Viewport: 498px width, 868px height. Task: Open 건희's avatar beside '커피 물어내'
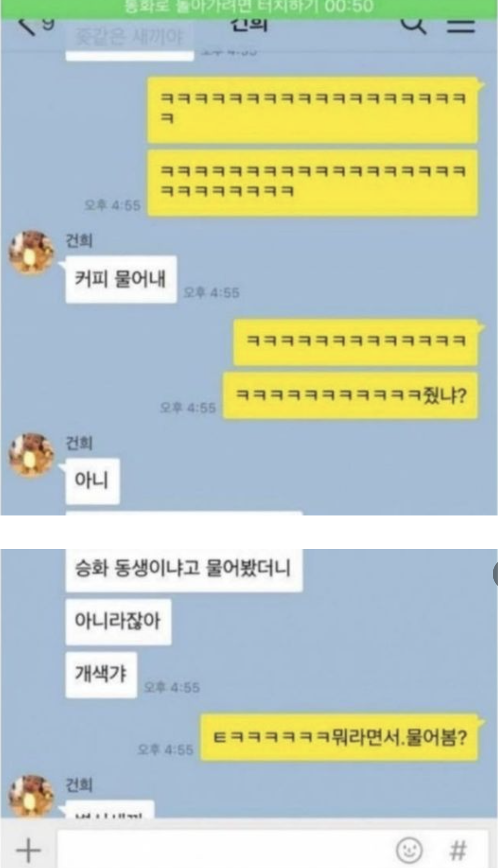point(32,253)
